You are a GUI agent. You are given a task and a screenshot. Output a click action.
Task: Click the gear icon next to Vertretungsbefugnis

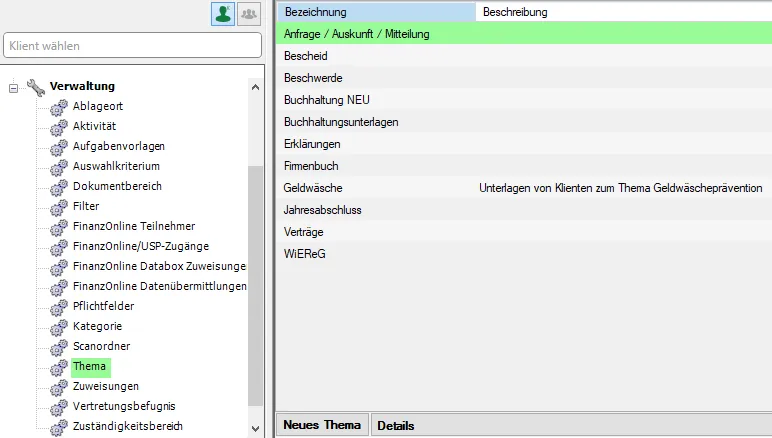(x=59, y=407)
